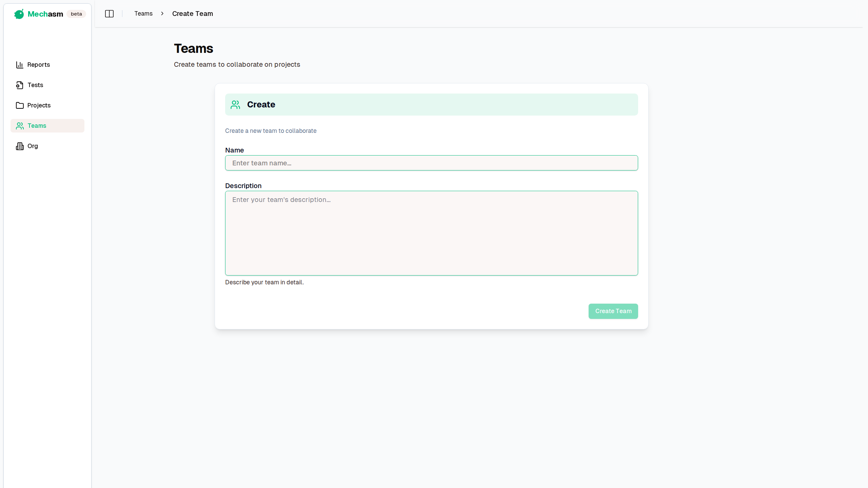The height and width of the screenshot is (488, 868).
Task: Select the Teams people icon
Action: tap(20, 126)
